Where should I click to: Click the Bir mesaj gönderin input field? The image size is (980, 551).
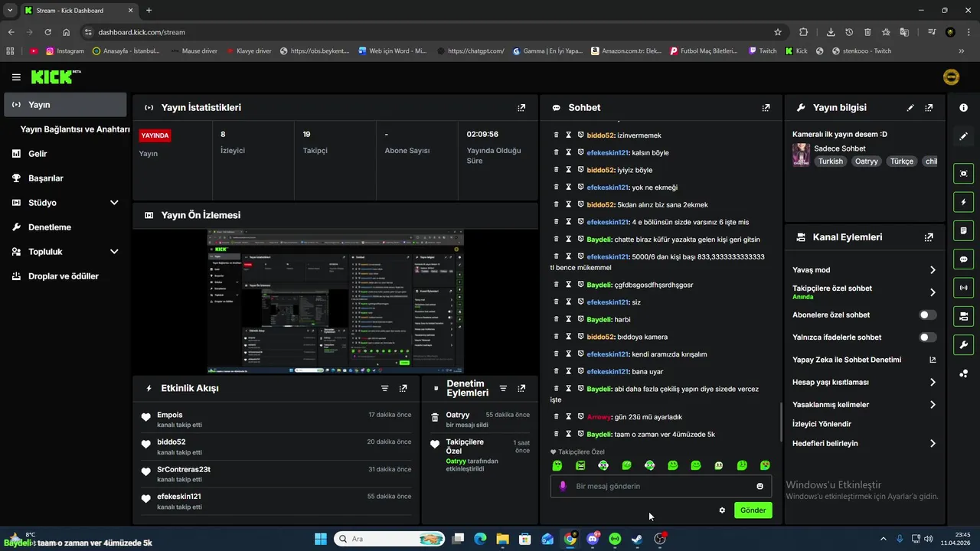[661, 486]
